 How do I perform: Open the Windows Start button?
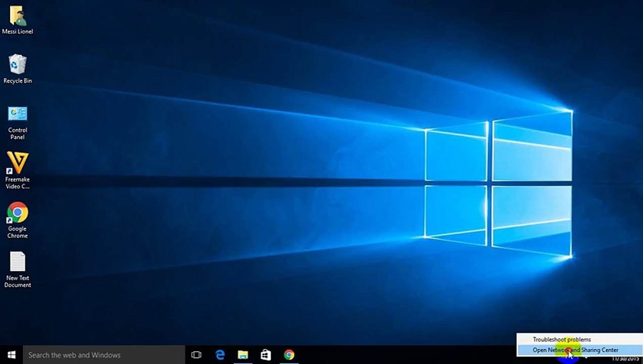[12, 355]
